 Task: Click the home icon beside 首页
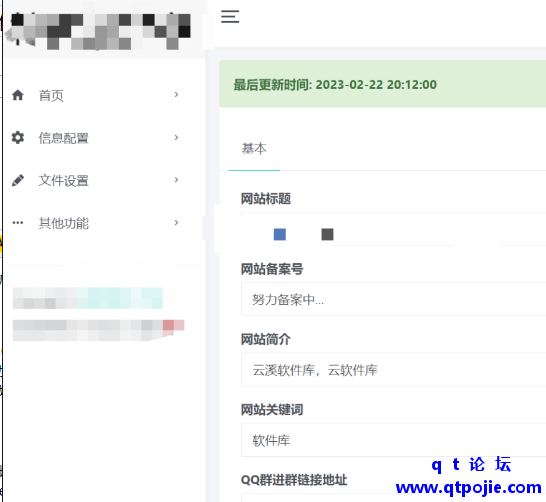click(18, 95)
